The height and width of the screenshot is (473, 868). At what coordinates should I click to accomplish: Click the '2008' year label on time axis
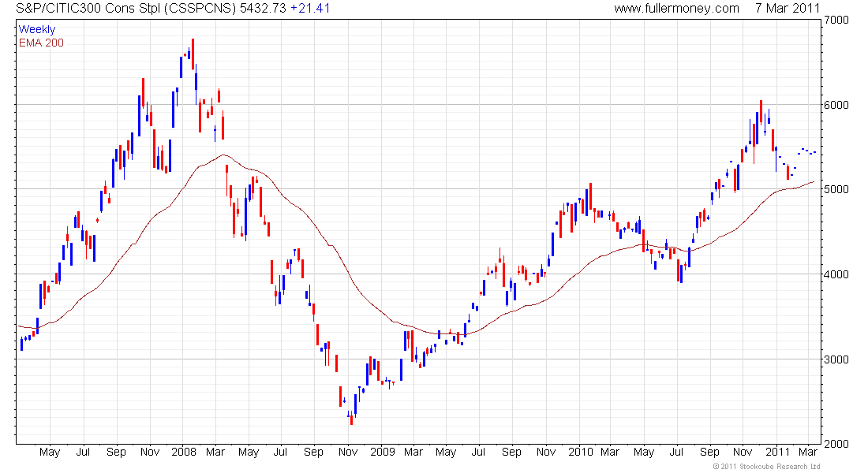[184, 452]
